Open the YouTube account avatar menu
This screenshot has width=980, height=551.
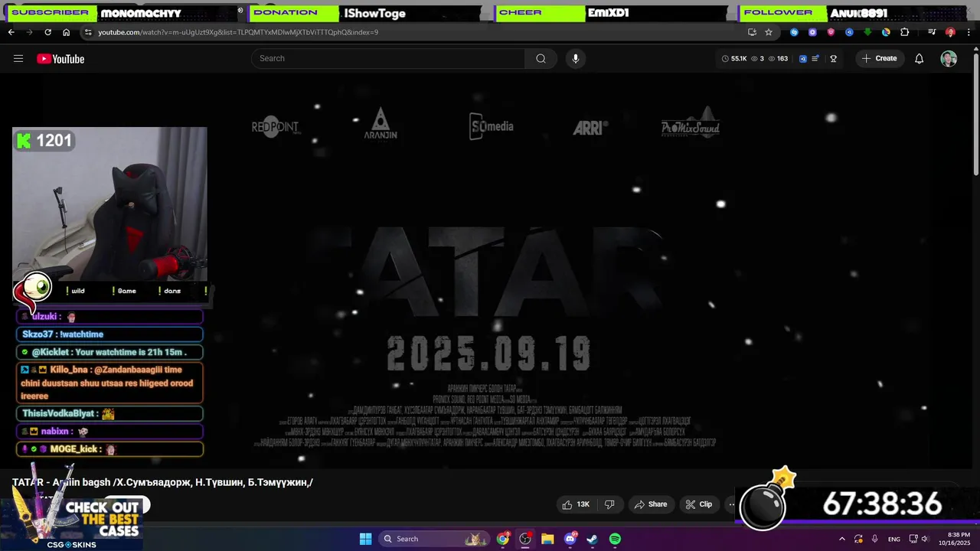[x=949, y=59]
